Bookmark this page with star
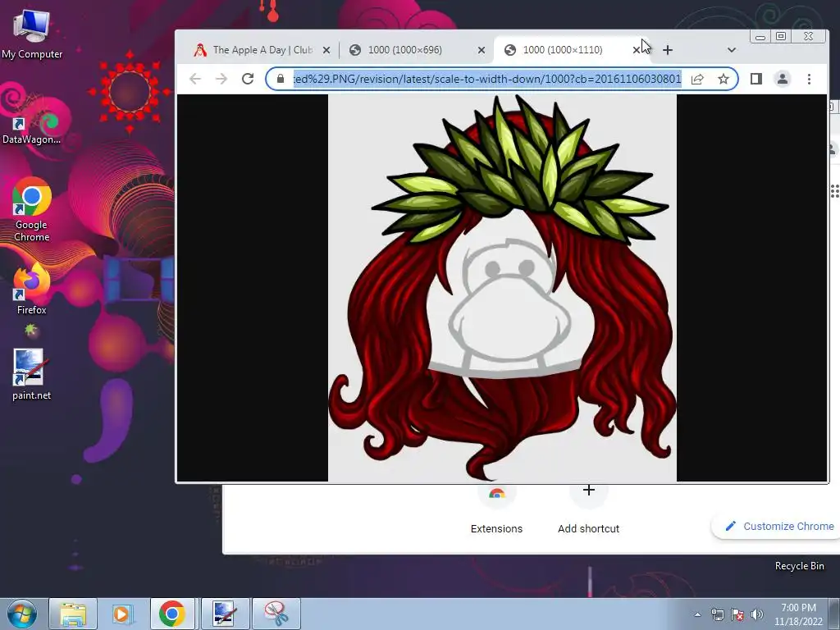Viewport: 840px width, 630px height. [x=724, y=79]
